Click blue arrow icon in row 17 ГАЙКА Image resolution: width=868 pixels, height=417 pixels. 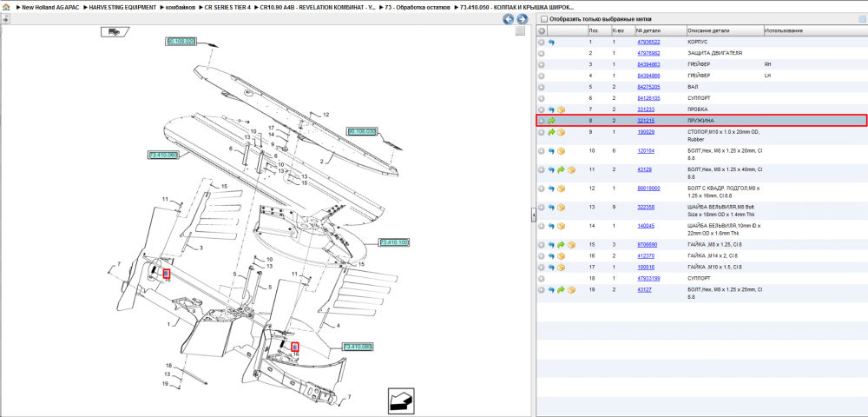point(551,267)
